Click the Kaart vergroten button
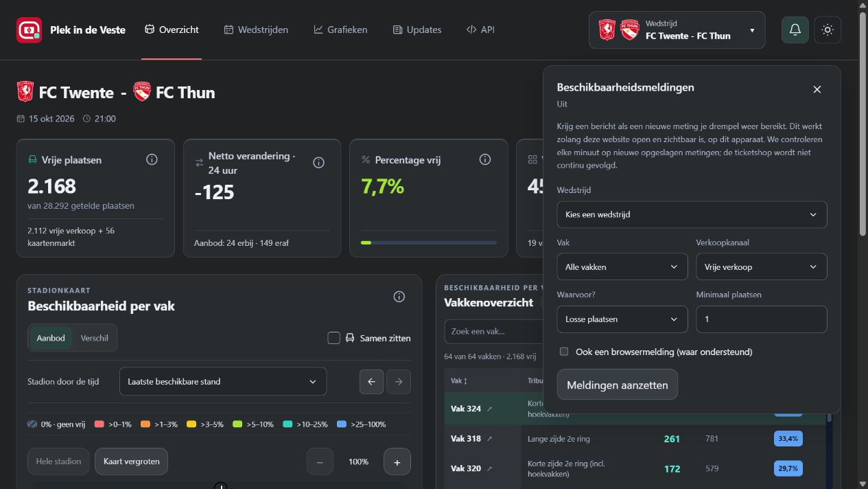Image resolution: width=868 pixels, height=489 pixels. tap(132, 462)
